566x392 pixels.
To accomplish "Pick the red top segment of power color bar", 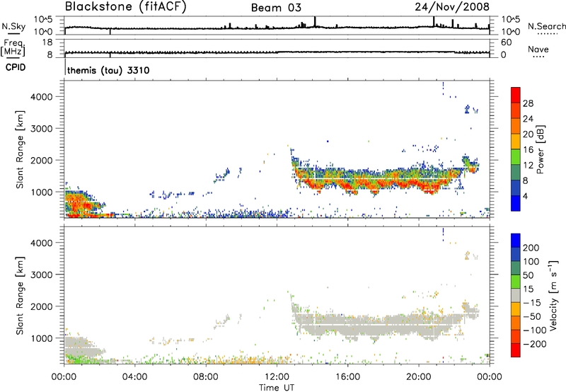I will click(x=516, y=95).
